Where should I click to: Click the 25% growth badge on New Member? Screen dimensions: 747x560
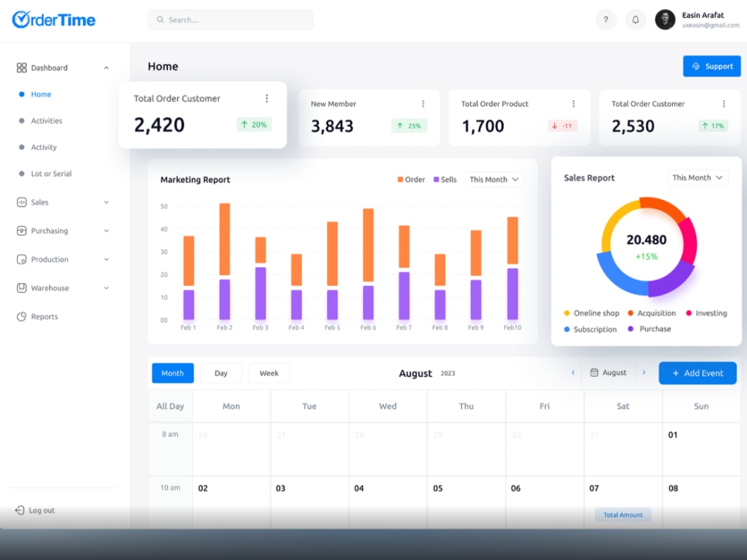pyautogui.click(x=409, y=125)
